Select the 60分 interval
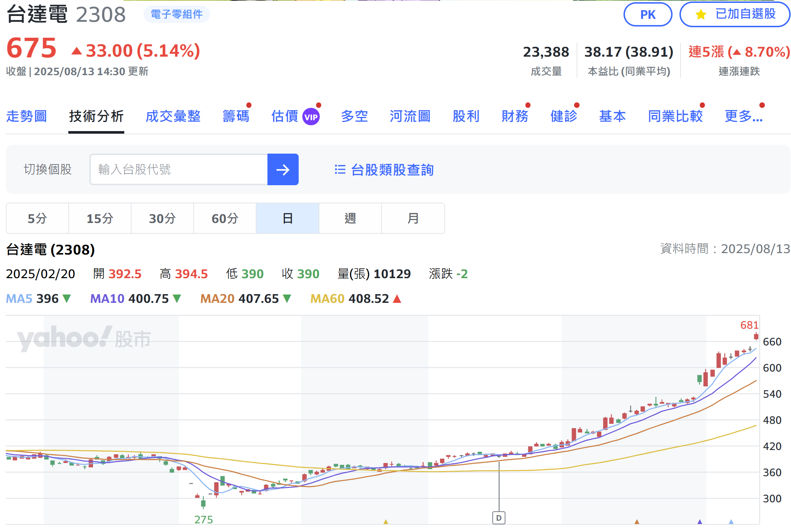Image resolution: width=791 pixels, height=532 pixels. pyautogui.click(x=225, y=218)
